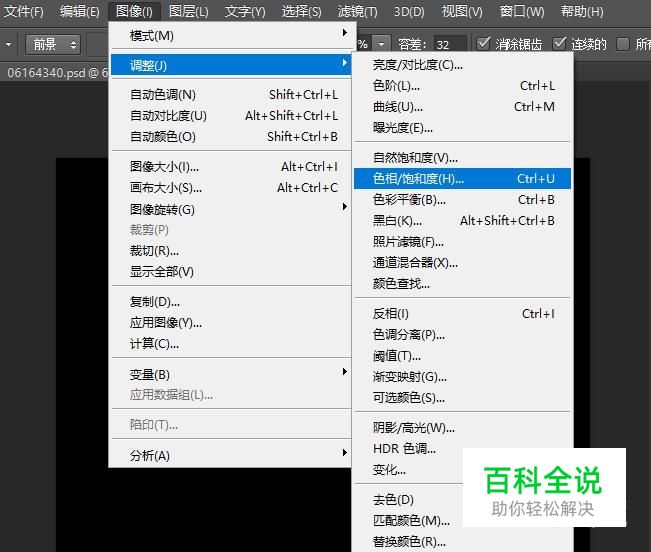This screenshot has width=651, height=552.
Task: Open 渐变映射(G)... adjustment
Action: tap(463, 377)
